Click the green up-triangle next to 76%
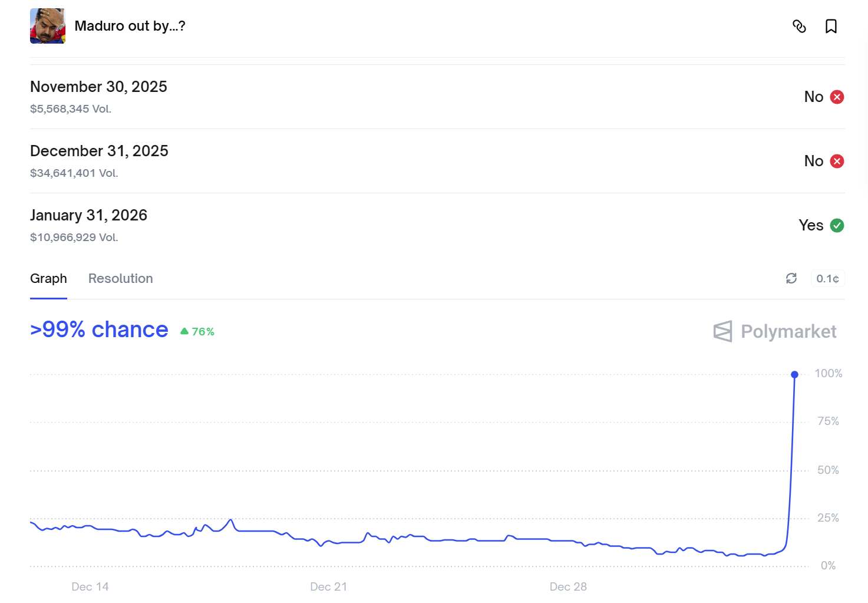The height and width of the screenshot is (603, 868). [x=184, y=331]
